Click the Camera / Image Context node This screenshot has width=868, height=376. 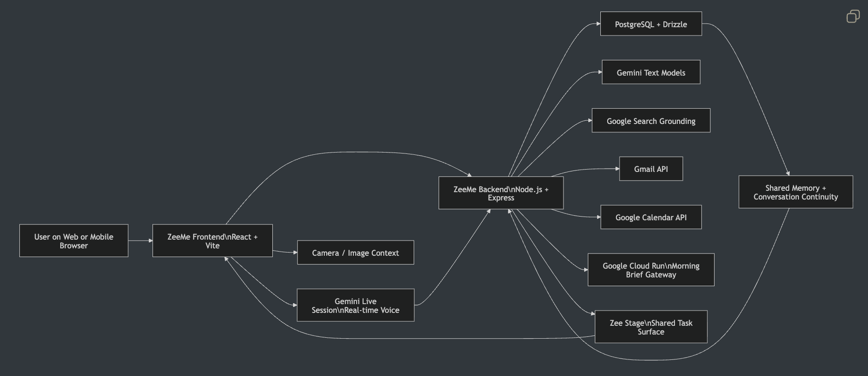click(x=355, y=253)
